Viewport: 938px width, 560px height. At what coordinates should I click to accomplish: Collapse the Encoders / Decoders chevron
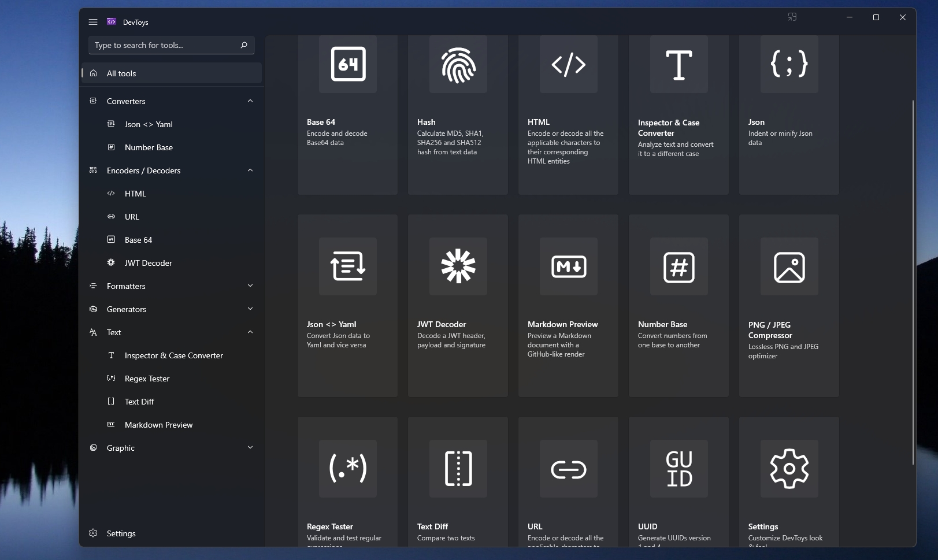point(250,170)
